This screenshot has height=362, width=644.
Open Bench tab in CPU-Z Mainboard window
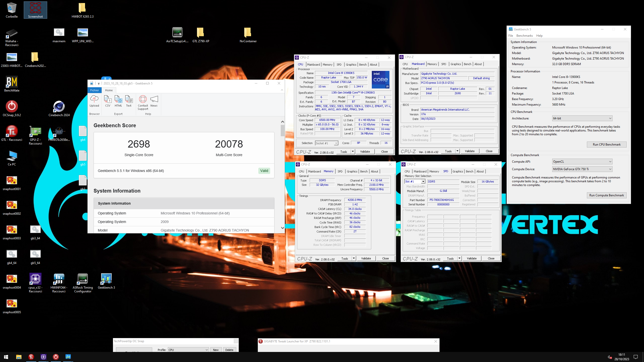[x=467, y=64]
